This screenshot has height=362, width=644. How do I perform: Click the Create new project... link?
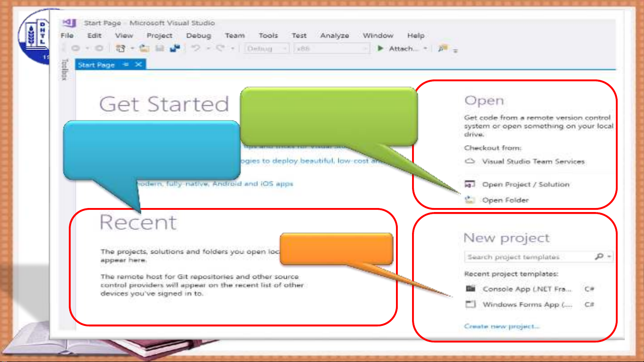502,326
